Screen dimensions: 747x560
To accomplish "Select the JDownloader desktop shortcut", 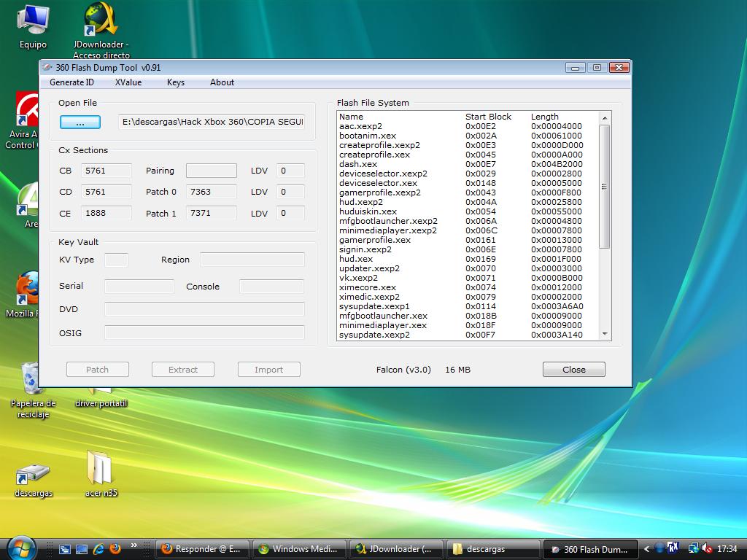I will pos(101,29).
